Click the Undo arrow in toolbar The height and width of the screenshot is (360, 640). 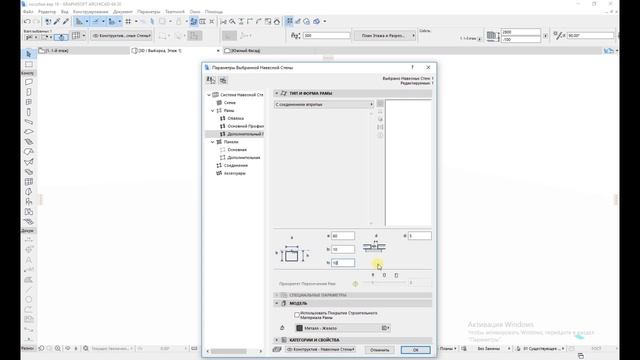(27, 21)
